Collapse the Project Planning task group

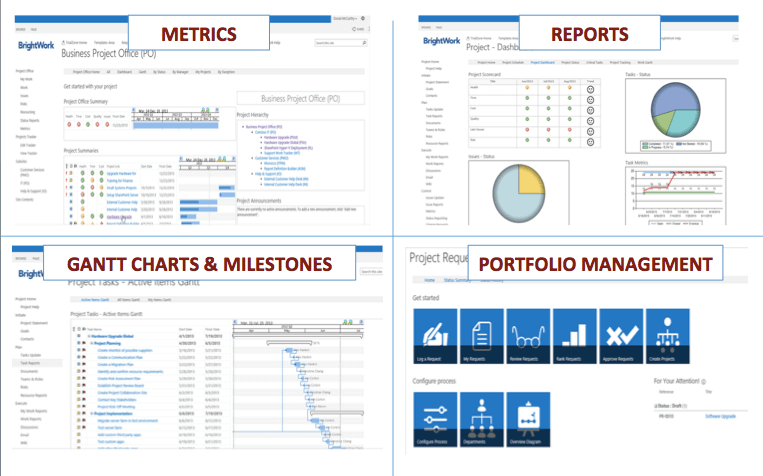(91, 343)
